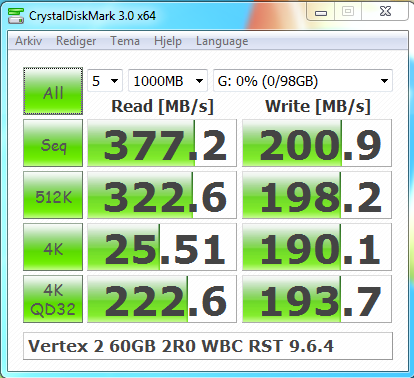Screen dimensions: 414x378
Task: Click the CrystalDiskMark app icon in title bar
Action: (x=16, y=16)
